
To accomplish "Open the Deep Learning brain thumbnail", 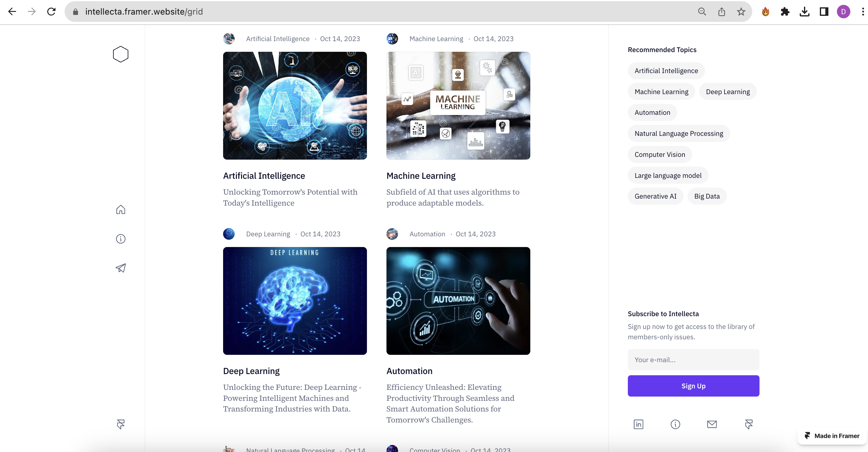I will (x=295, y=300).
